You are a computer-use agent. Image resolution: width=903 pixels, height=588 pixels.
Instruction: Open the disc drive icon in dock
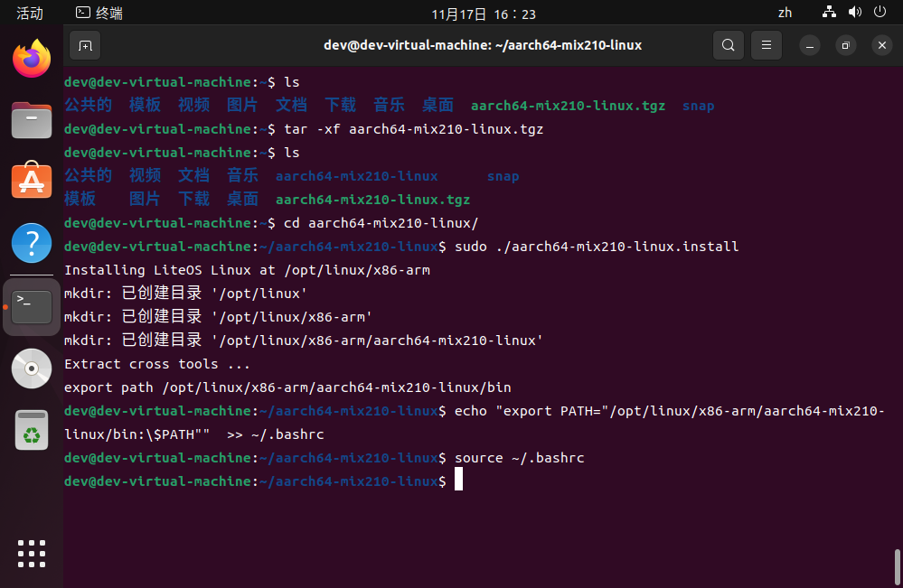(32, 368)
